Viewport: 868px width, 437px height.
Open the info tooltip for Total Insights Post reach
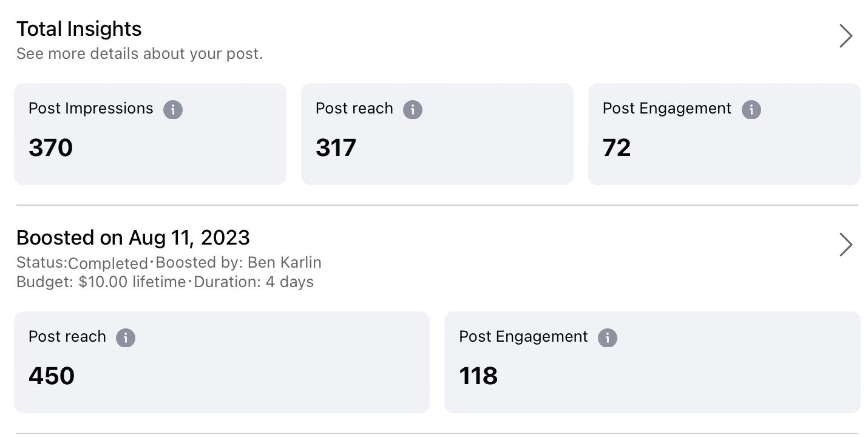pos(413,109)
